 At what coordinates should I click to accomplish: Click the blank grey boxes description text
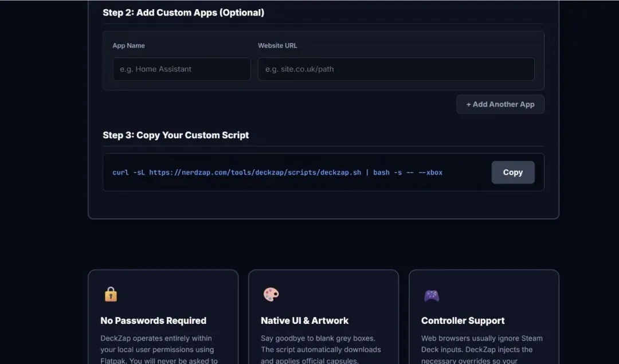coord(318,343)
